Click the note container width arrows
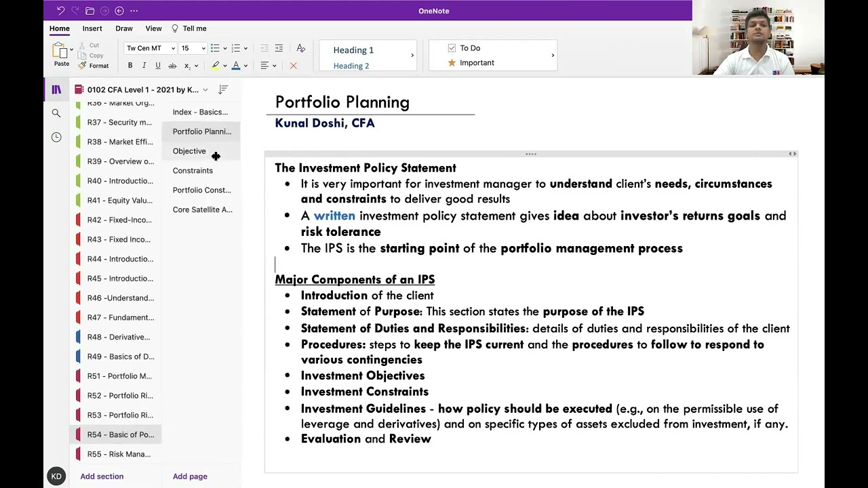 pos(792,154)
